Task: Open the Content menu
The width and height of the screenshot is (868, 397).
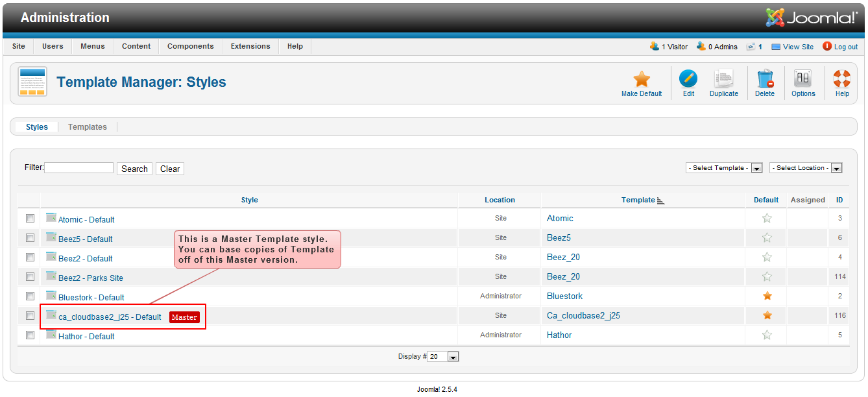Action: [136, 46]
